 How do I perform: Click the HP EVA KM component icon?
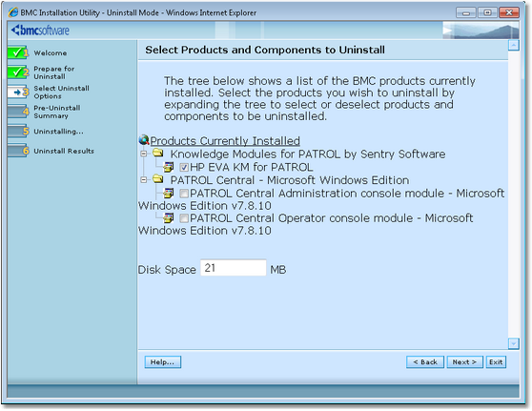pos(169,166)
